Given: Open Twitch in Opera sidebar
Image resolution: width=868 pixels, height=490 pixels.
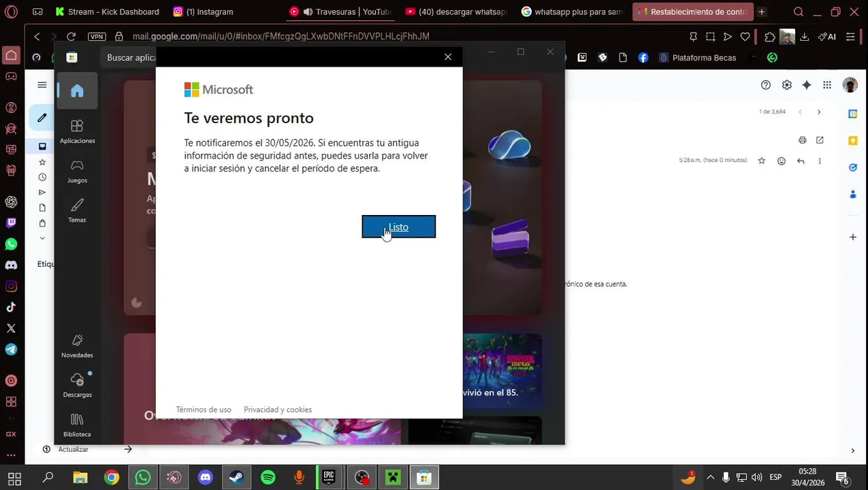Looking at the screenshot, I should 11,223.
